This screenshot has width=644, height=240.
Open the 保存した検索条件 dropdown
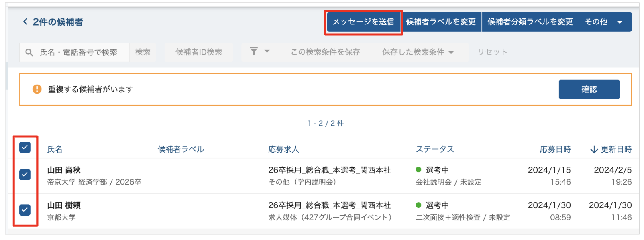pyautogui.click(x=418, y=52)
